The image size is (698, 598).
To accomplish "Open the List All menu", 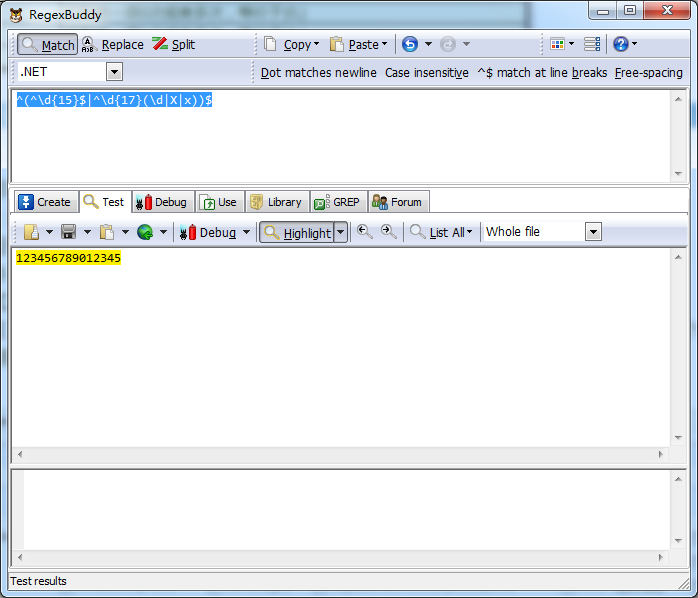I will (x=441, y=232).
